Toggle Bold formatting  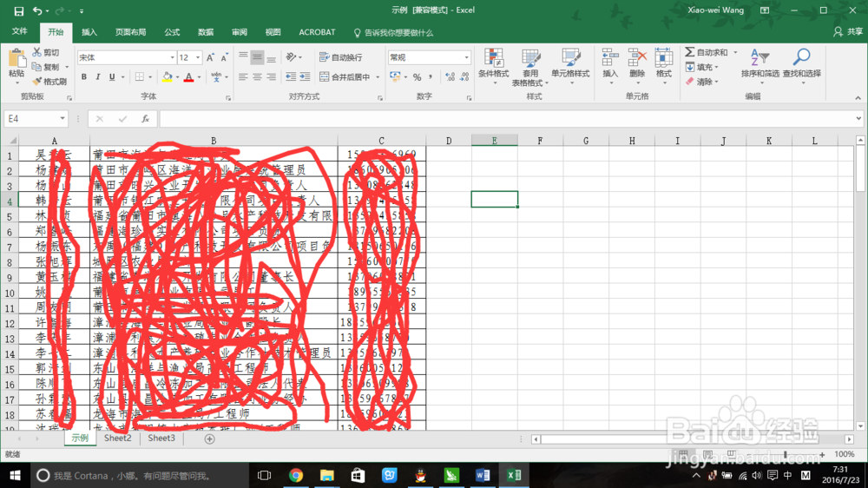(83, 77)
